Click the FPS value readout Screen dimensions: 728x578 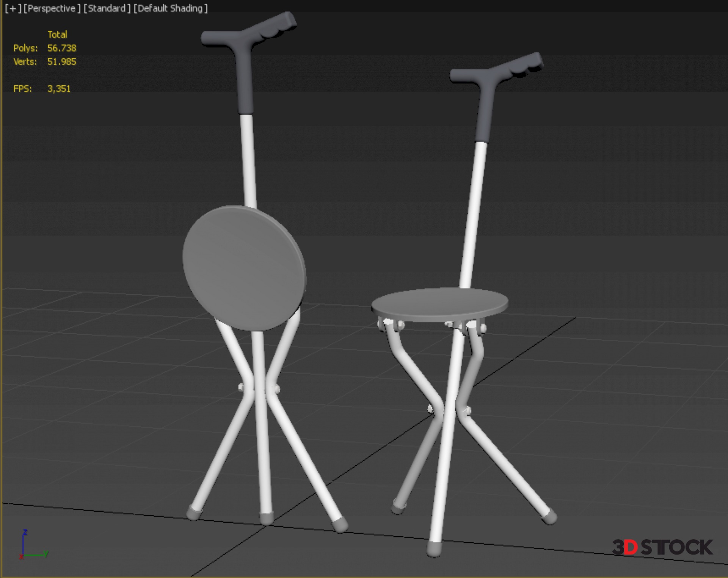click(x=59, y=89)
